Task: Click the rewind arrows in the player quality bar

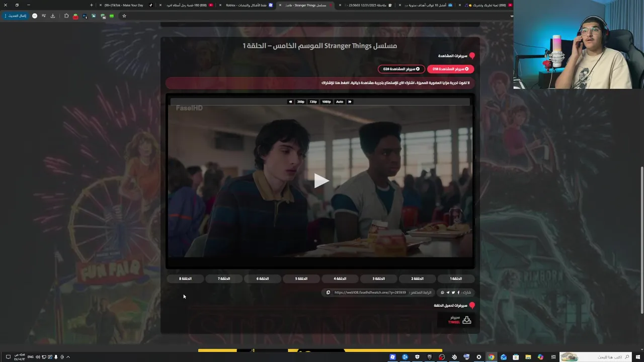Action: point(290,102)
